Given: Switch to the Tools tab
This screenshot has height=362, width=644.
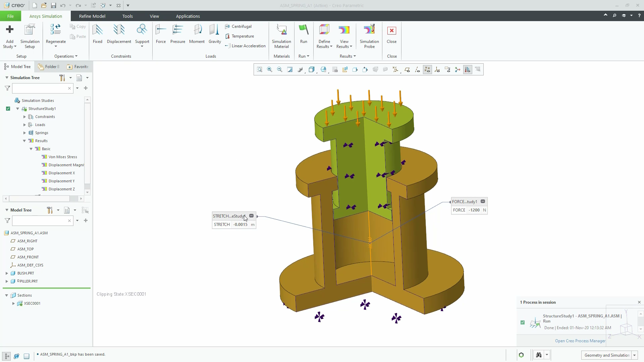Looking at the screenshot, I should click(x=127, y=16).
